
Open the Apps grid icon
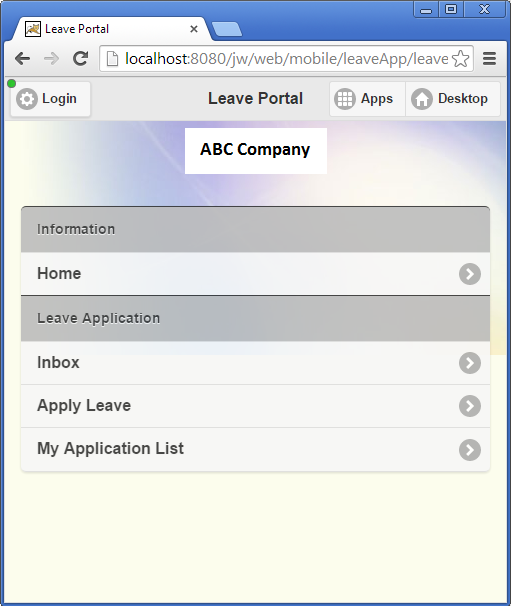(344, 99)
